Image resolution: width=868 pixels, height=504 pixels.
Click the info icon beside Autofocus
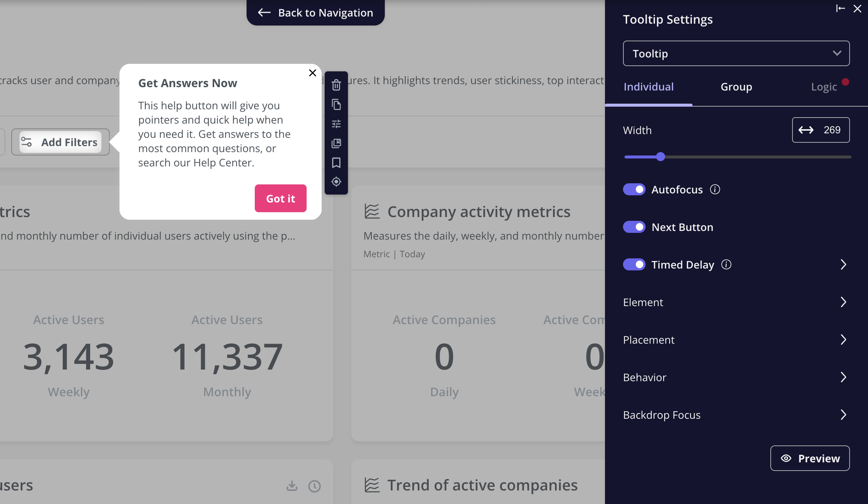(x=715, y=189)
